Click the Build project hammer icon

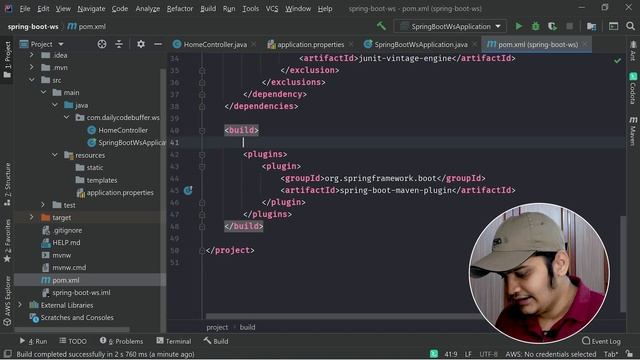click(381, 26)
